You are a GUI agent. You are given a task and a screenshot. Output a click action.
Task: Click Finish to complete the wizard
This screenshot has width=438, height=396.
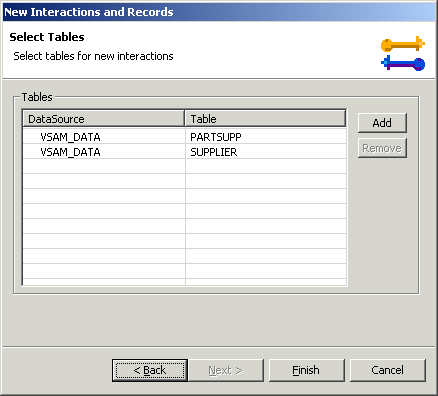click(306, 370)
